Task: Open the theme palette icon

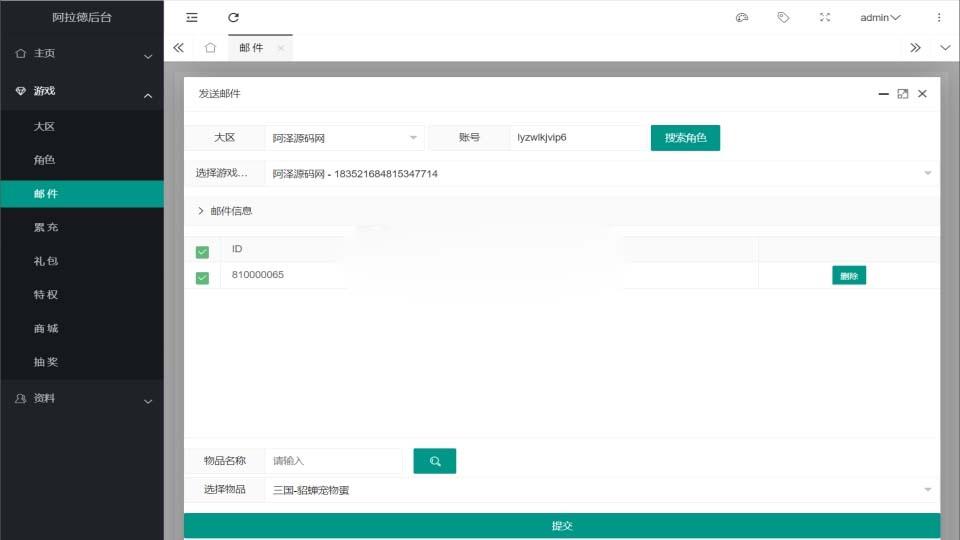Action: click(742, 17)
